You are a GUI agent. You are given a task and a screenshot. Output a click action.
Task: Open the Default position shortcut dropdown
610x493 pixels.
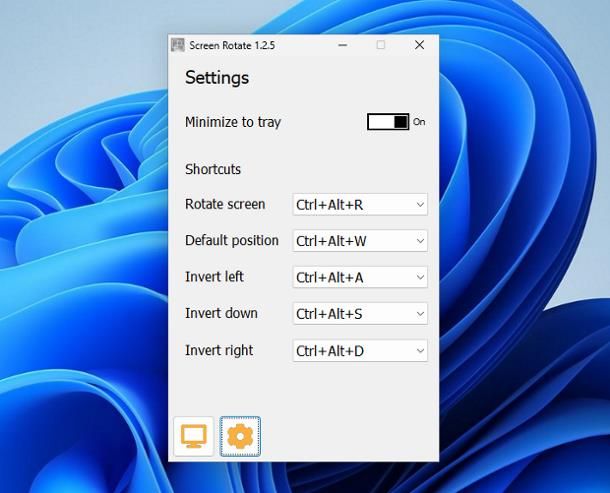click(x=360, y=241)
